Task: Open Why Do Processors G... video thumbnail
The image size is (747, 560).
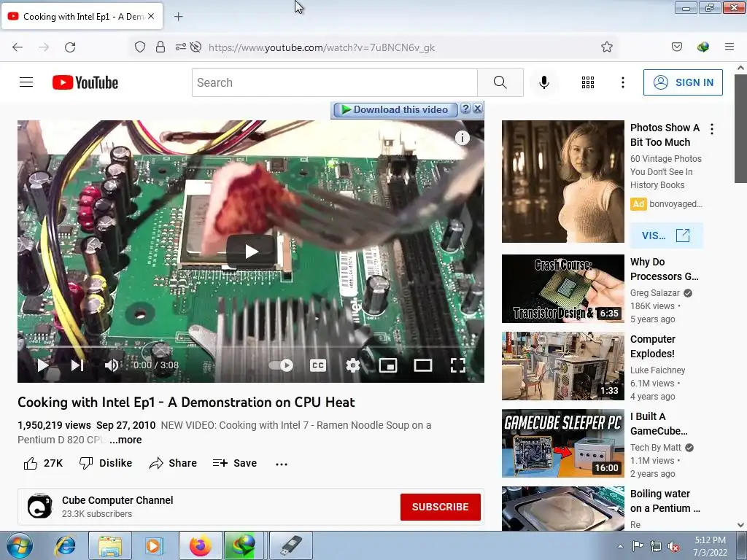Action: (563, 289)
